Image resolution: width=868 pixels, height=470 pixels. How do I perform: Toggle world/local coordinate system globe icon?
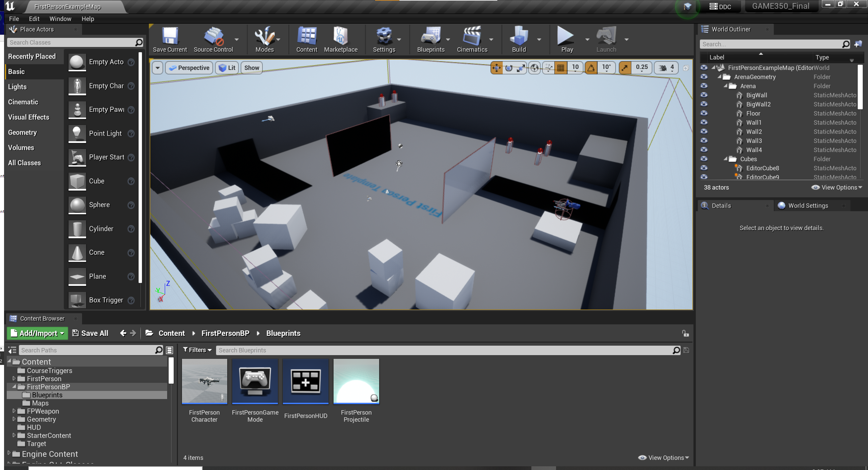[534, 68]
